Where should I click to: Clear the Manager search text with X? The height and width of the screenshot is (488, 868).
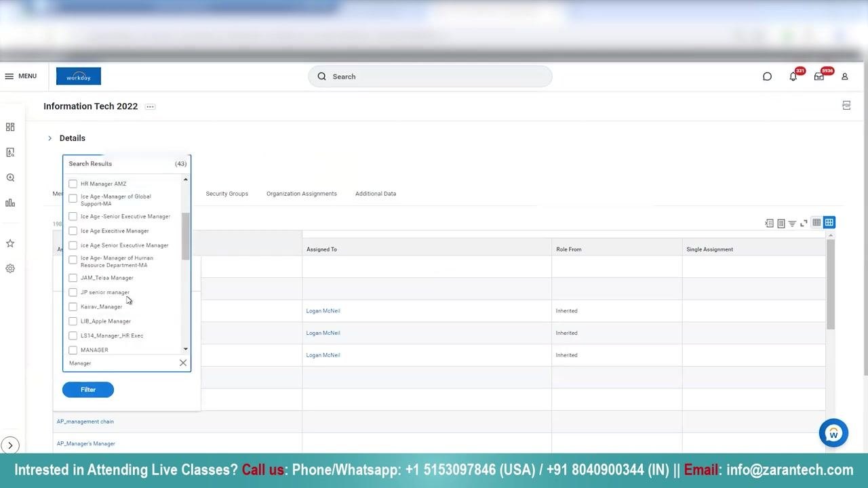pos(183,363)
